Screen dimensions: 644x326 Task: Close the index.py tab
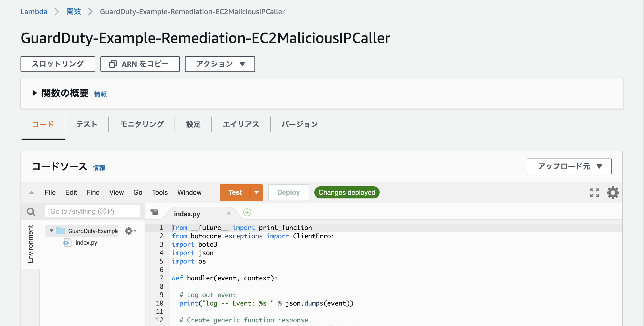click(229, 213)
